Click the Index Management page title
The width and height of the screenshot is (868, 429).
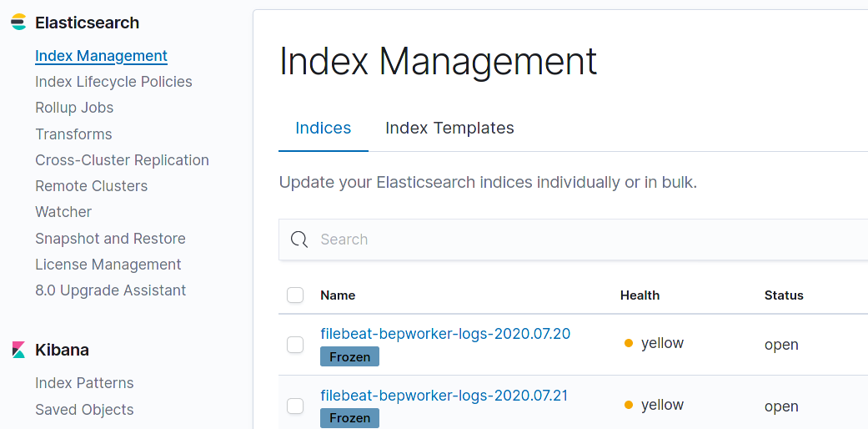point(439,61)
